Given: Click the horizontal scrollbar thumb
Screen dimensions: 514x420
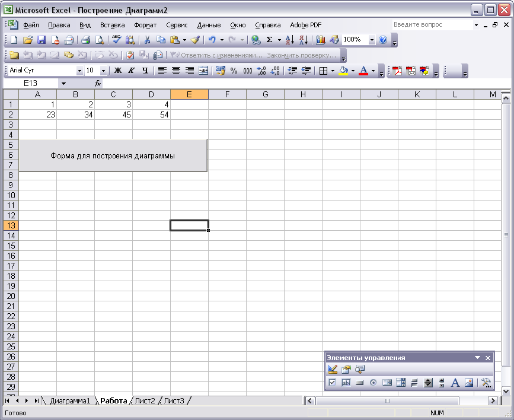Looking at the screenshot, I should (387, 400).
